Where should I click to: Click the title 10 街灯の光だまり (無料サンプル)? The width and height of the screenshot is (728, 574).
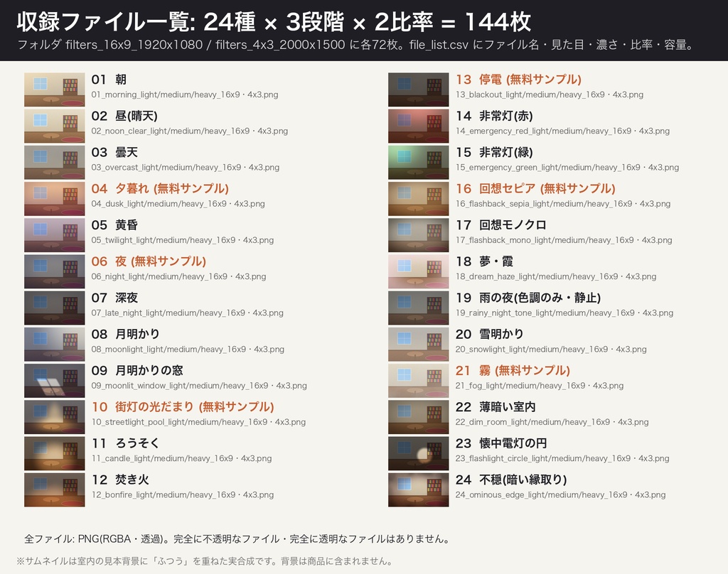(183, 408)
